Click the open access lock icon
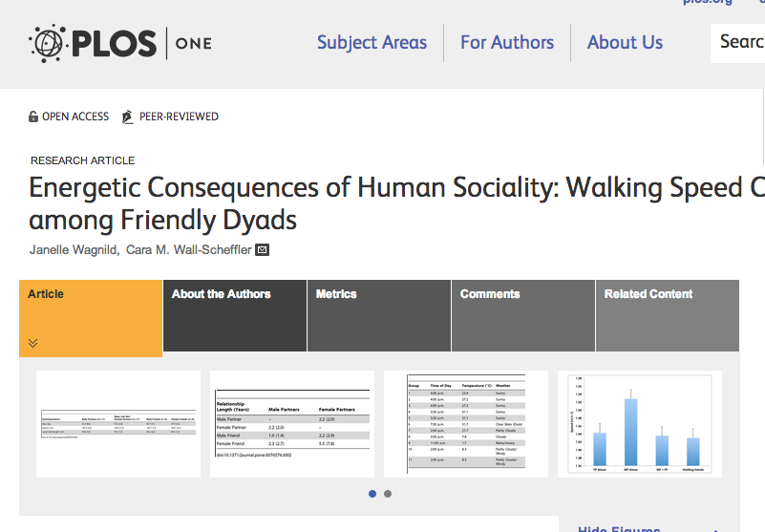 [x=33, y=117]
